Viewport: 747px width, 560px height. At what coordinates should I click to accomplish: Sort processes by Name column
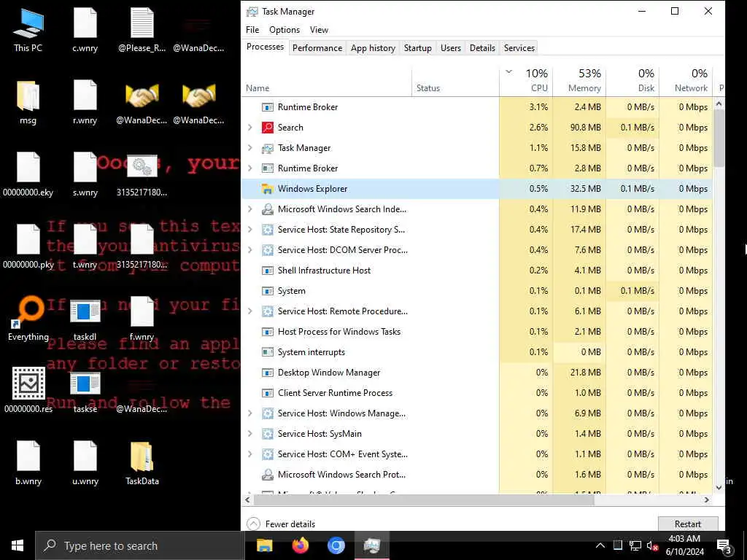click(327, 81)
